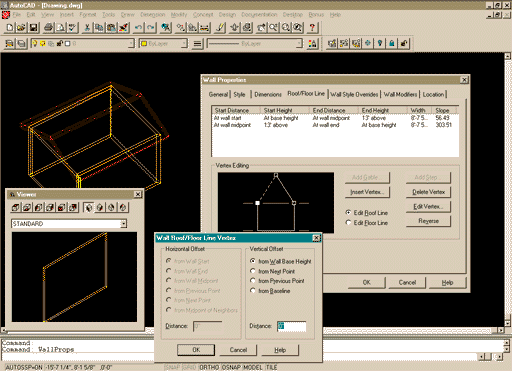The image size is (512, 371).
Task: Open the ByLayer color control dropdown
Action: tap(184, 43)
